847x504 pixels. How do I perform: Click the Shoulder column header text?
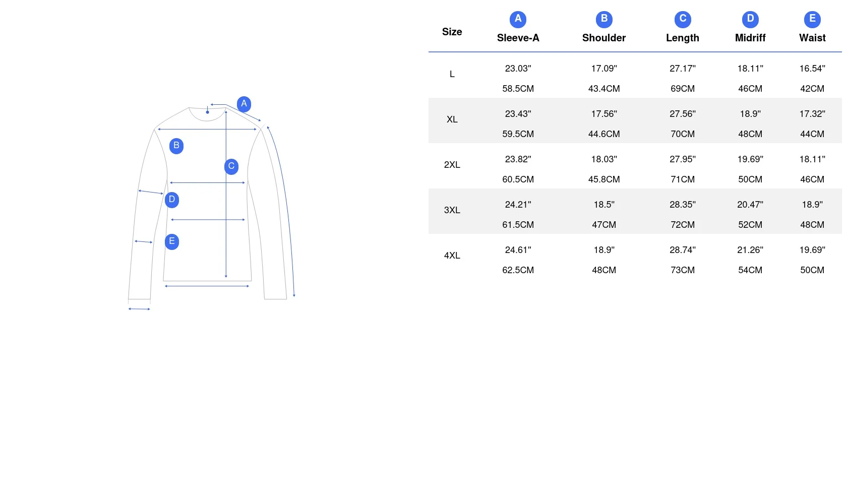click(604, 38)
